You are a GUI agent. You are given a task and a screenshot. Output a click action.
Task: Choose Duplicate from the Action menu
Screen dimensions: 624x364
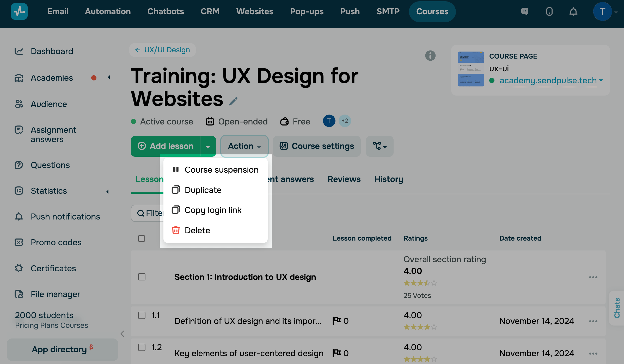click(x=203, y=190)
